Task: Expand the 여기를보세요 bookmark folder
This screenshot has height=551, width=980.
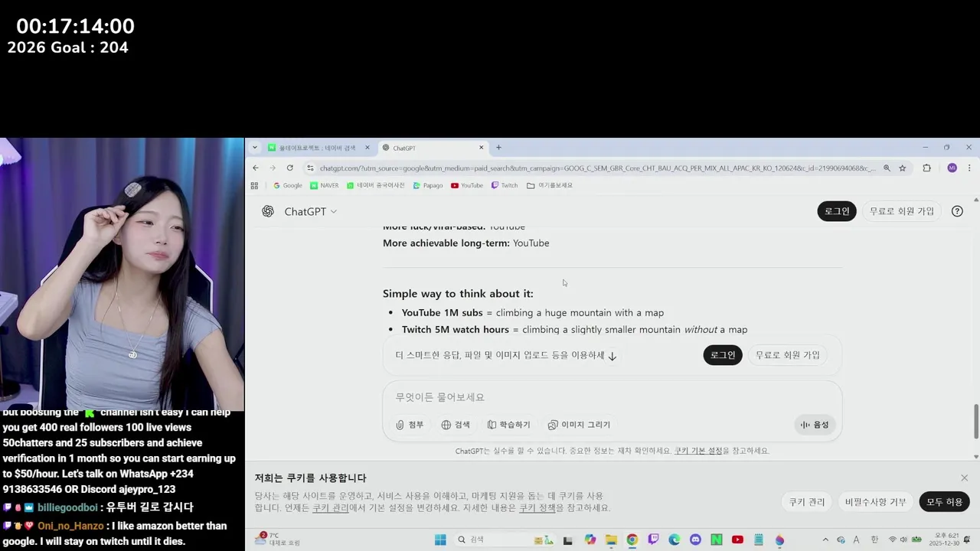Action: (x=550, y=185)
